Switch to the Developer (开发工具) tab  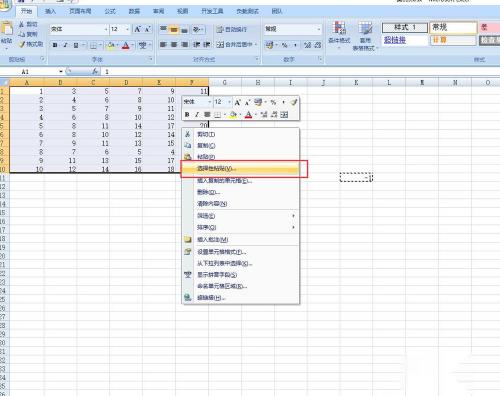pos(212,11)
